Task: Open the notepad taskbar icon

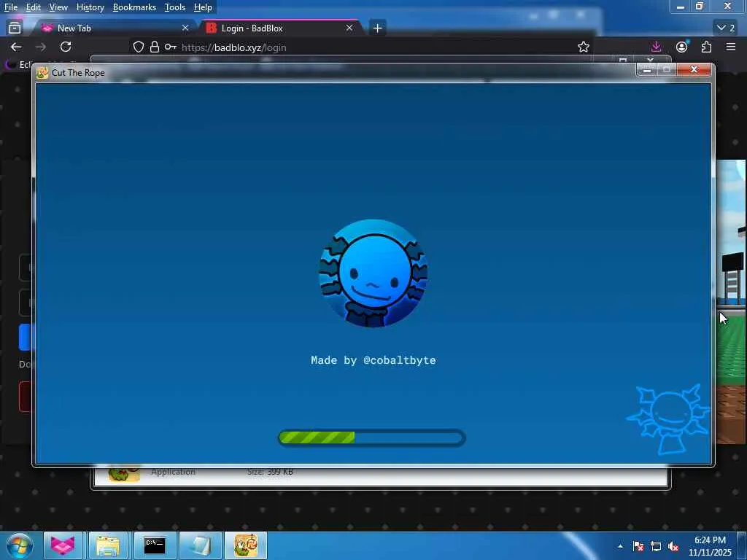Action: [x=201, y=545]
